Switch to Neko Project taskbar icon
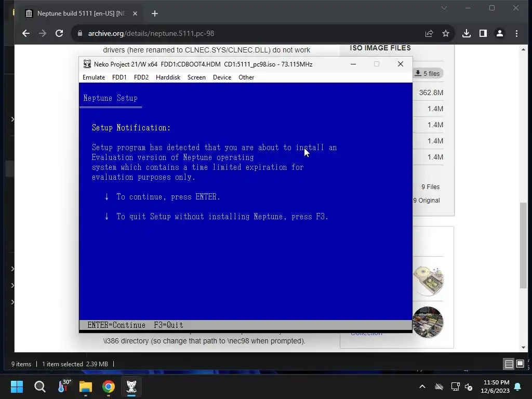 point(131,387)
